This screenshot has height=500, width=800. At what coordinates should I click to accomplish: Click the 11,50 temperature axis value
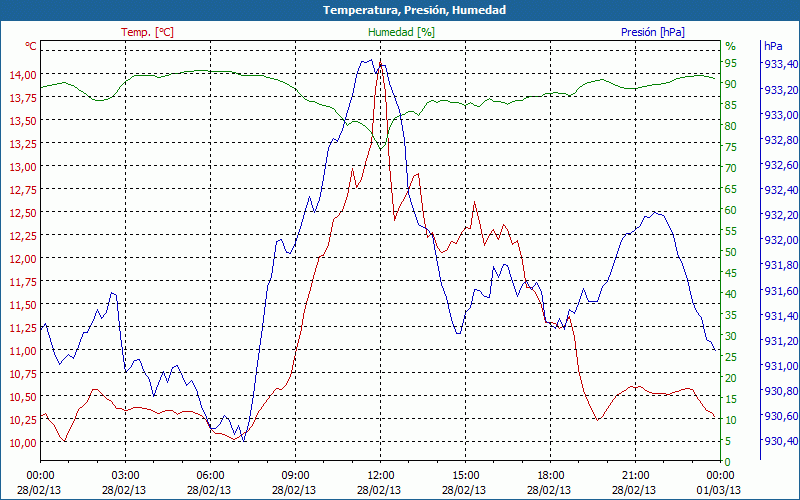tap(22, 304)
